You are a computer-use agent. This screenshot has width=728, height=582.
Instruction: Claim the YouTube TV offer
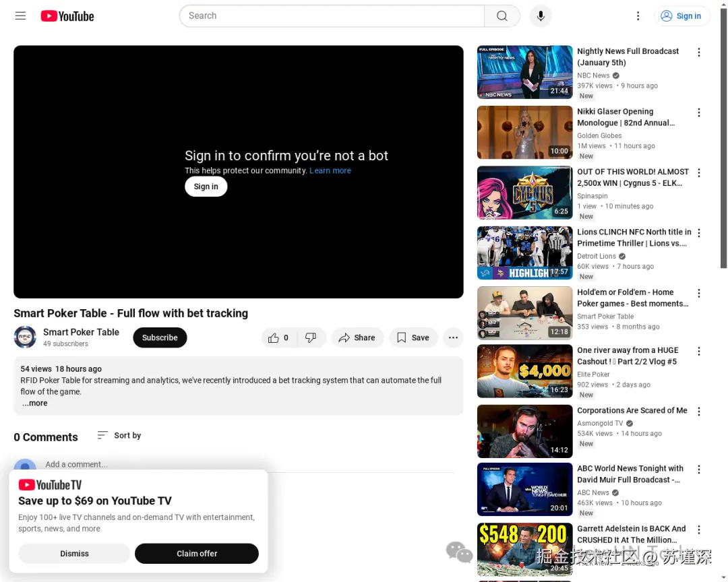click(197, 553)
